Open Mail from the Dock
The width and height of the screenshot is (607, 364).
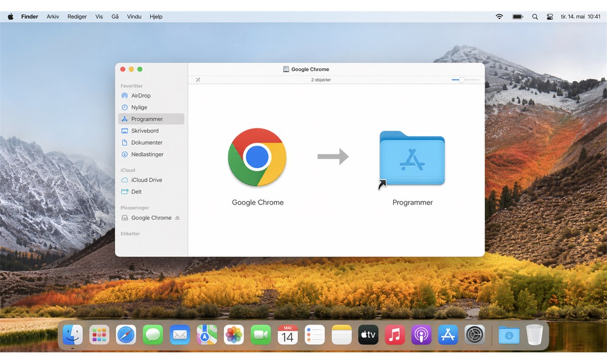pos(180,335)
